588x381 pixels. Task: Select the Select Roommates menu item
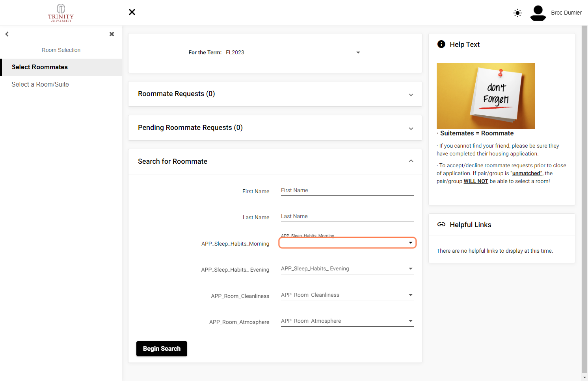[x=61, y=67]
